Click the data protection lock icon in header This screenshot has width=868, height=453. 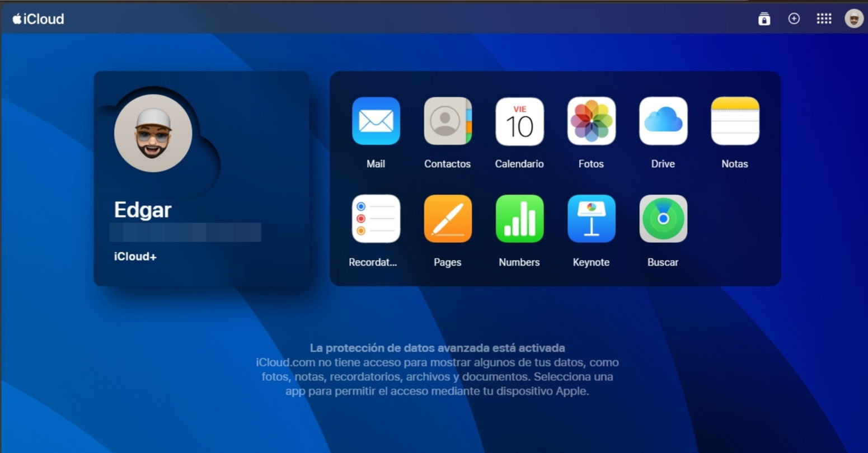click(x=764, y=19)
